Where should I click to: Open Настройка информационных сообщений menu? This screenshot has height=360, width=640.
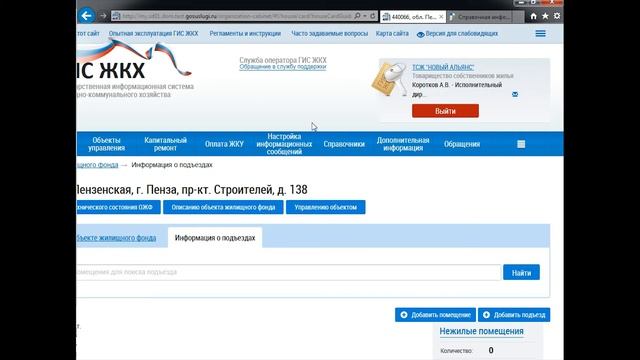(284, 144)
